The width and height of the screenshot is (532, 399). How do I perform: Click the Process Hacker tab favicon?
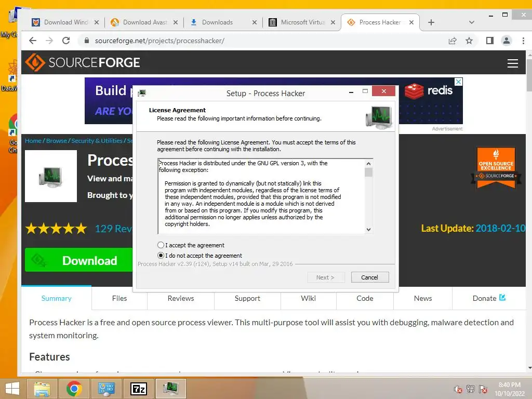[x=351, y=22]
